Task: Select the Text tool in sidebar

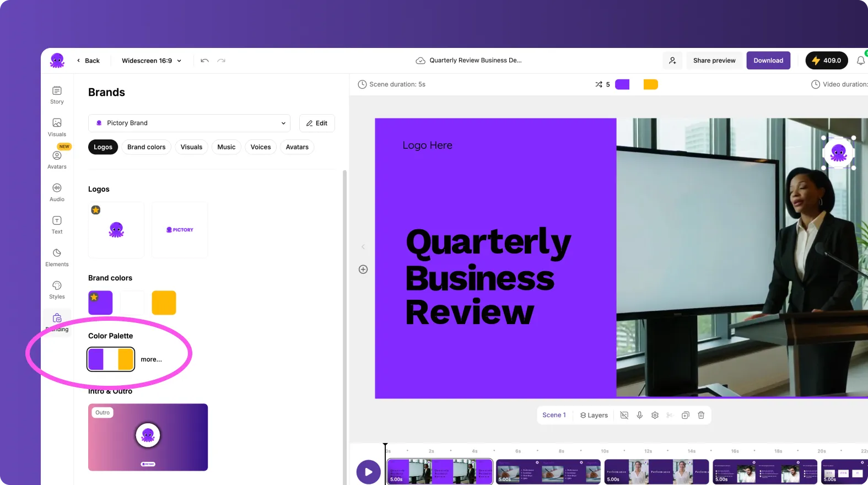Action: pyautogui.click(x=57, y=224)
